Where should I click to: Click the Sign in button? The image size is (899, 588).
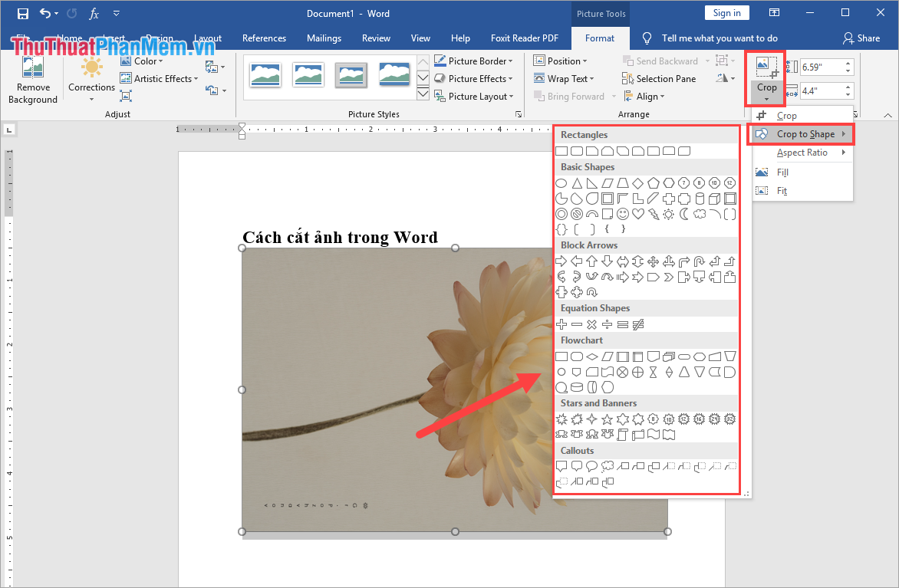(726, 13)
